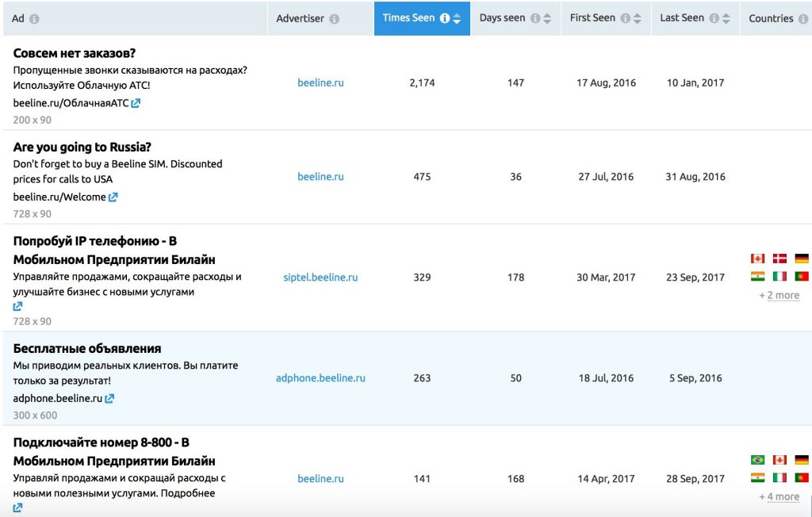Select Last Seen date 28 Sep, 2017

(695, 479)
